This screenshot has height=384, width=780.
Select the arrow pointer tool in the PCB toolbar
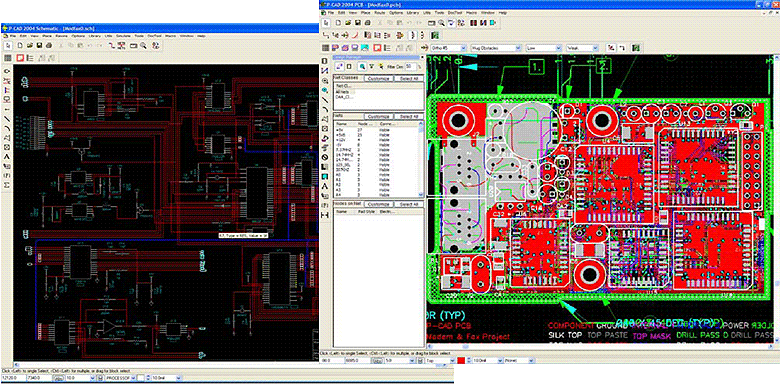(x=326, y=23)
